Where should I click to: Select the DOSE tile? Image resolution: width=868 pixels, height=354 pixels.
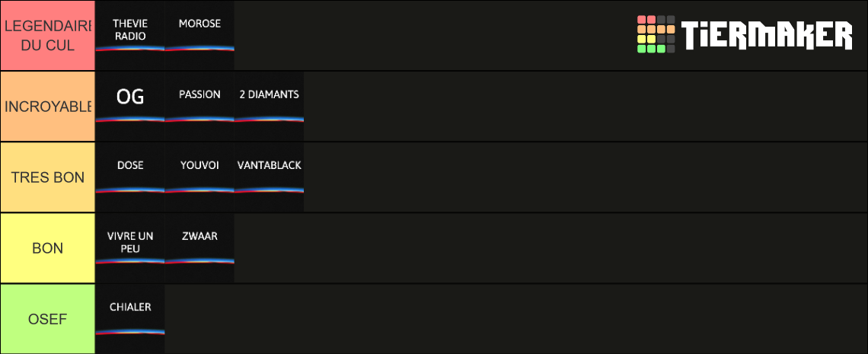pos(130,177)
